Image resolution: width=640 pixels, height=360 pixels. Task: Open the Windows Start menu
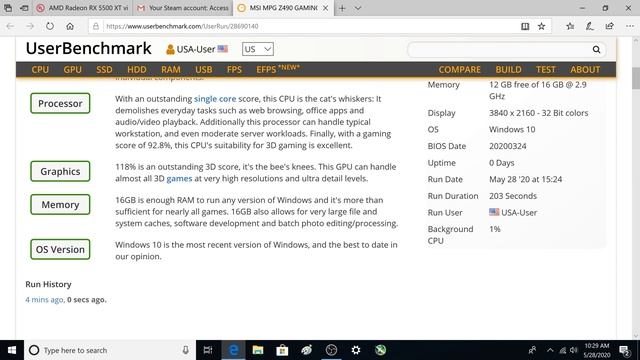tap(12, 350)
